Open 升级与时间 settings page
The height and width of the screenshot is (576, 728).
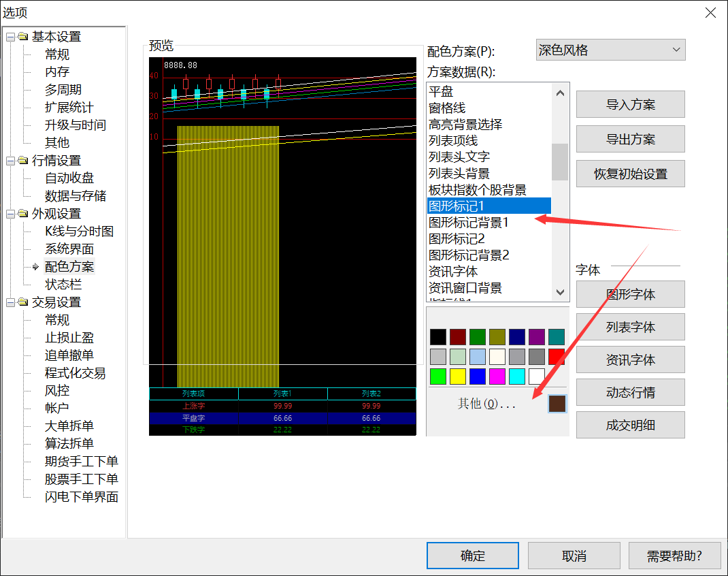click(x=76, y=125)
